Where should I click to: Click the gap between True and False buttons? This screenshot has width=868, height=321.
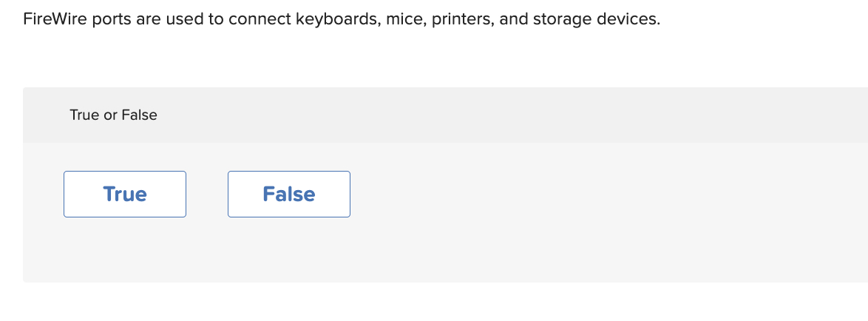pos(207,194)
